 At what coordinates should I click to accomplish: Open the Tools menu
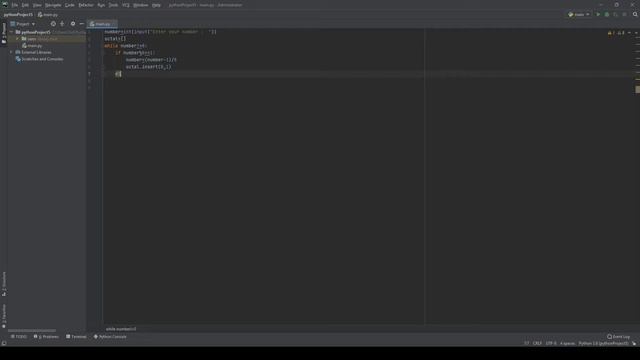[113, 5]
